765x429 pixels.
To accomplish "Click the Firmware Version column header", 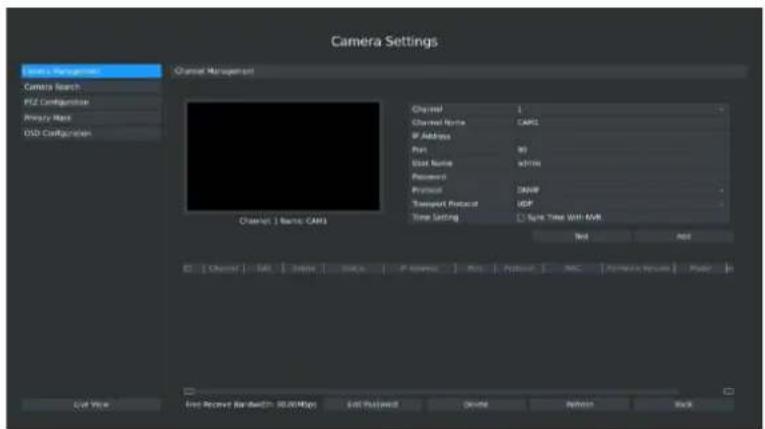I will (638, 269).
